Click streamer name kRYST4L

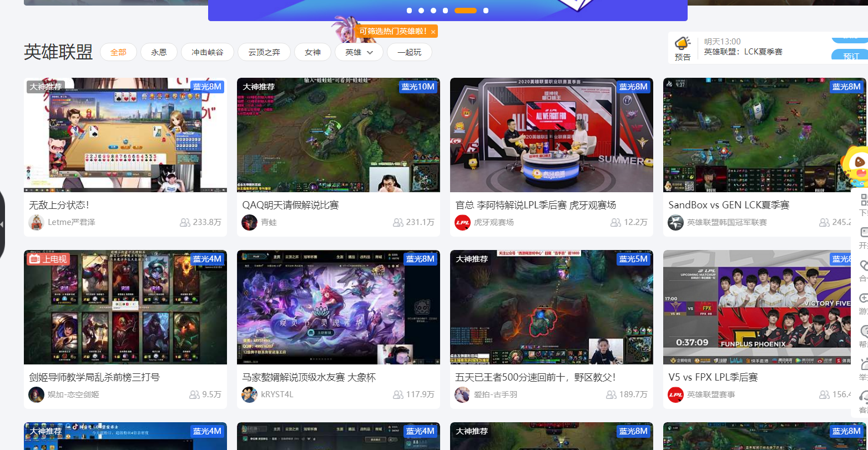click(x=277, y=394)
